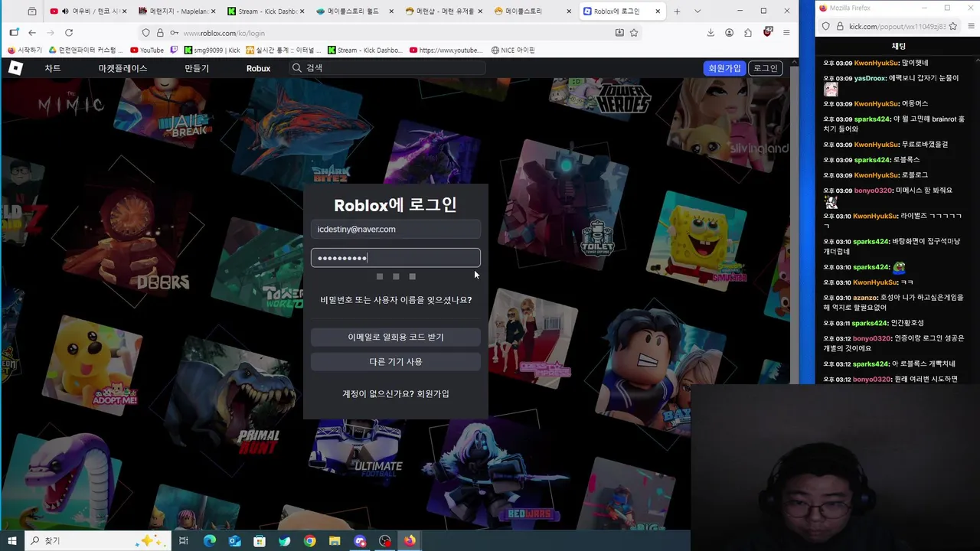Click the Roblox 검색 search field
The width and height of the screenshot is (980, 551).
(387, 68)
